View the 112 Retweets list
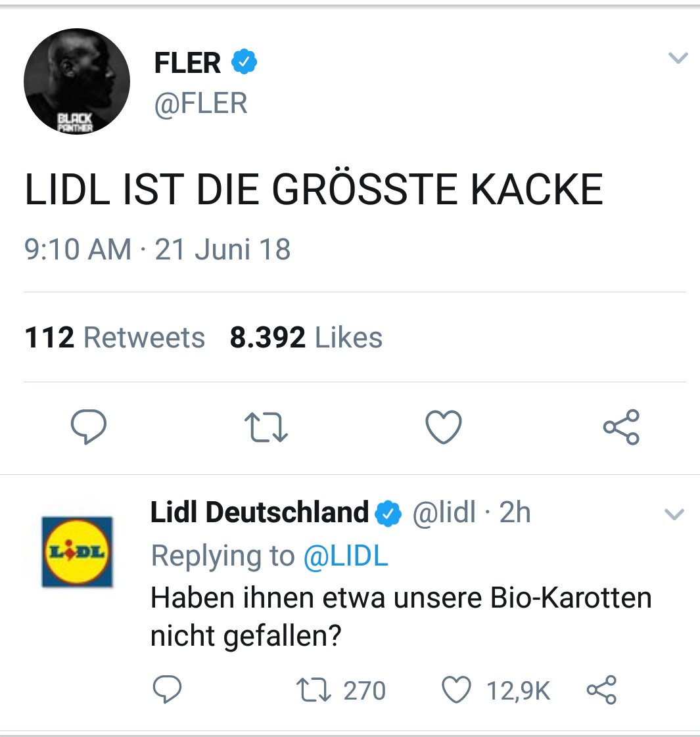Screen dimensions: 700x737 pyautogui.click(x=115, y=338)
